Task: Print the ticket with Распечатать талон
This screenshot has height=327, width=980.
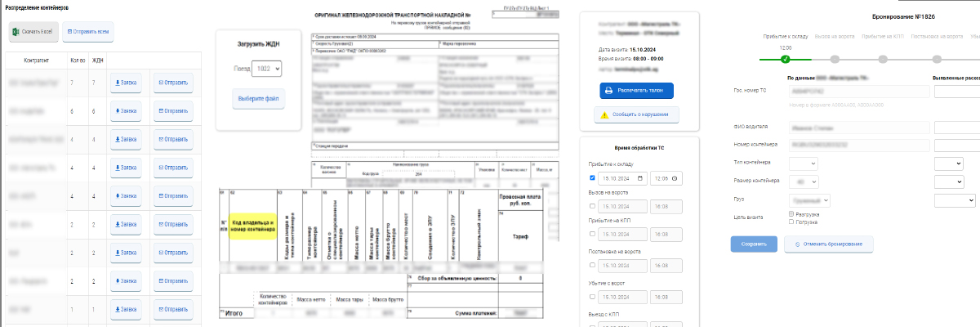Action: click(x=639, y=91)
